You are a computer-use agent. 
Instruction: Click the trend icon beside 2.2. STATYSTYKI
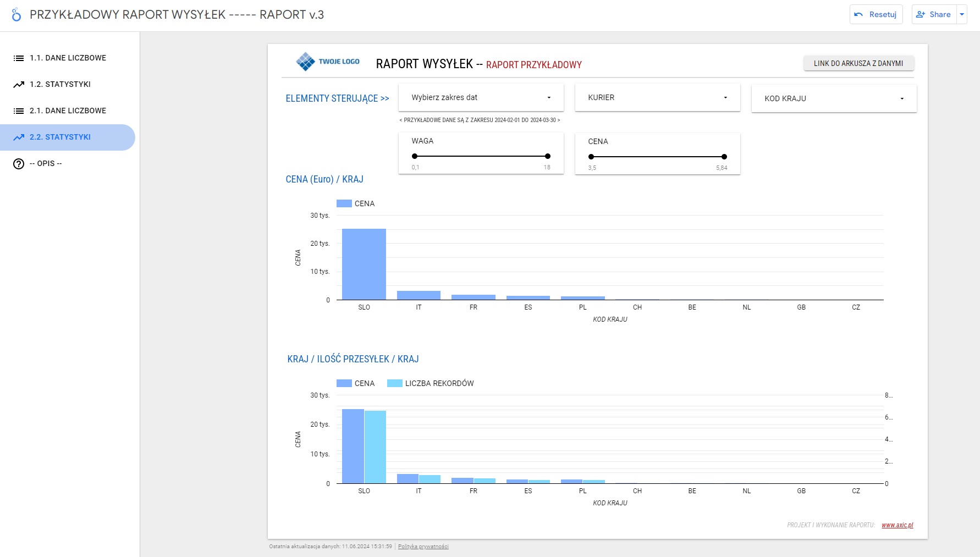pos(19,137)
